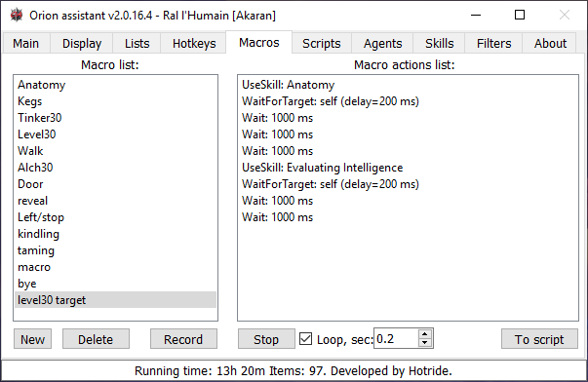This screenshot has height=382, width=588.
Task: Delete the selected macro
Action: click(x=96, y=339)
